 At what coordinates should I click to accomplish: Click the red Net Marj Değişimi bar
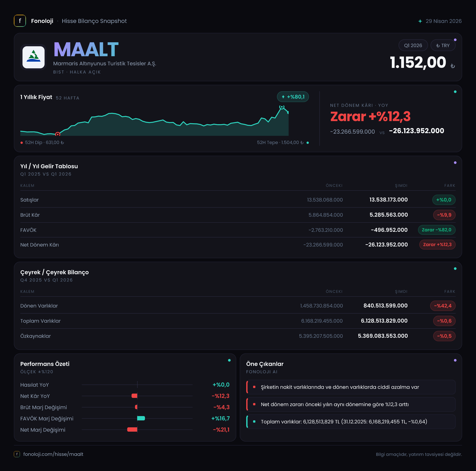point(132,429)
